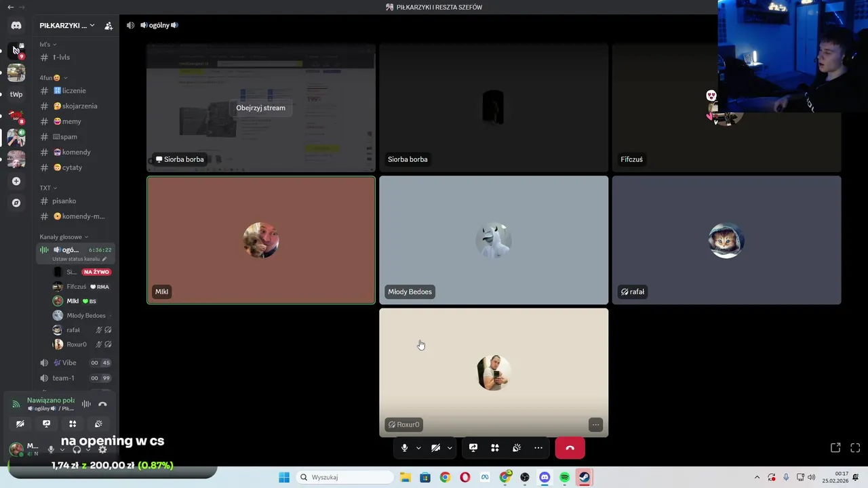
Task: Disconnect from call with red button
Action: tap(570, 448)
